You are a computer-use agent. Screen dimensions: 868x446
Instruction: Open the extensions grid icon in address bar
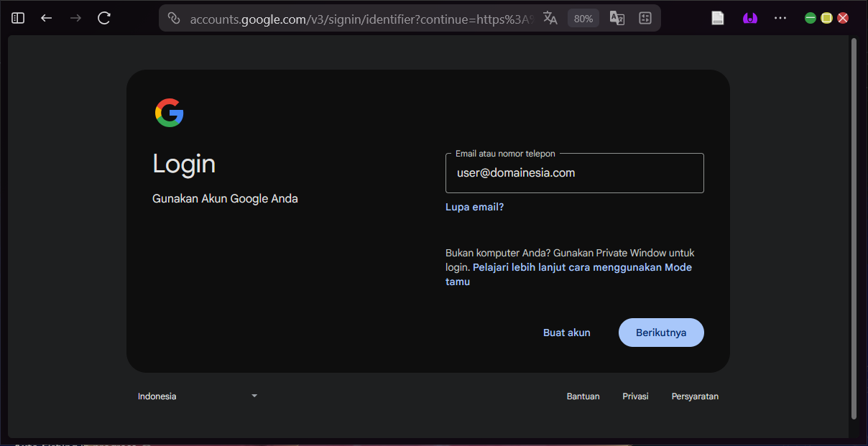(x=645, y=18)
